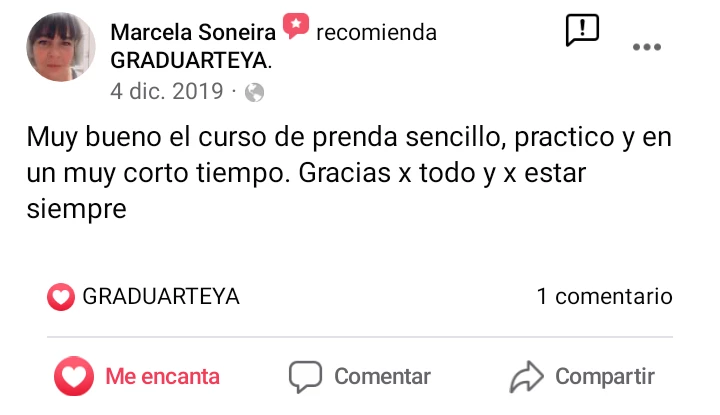Click the Comentar button label
Screen dimensions: 720x415
pos(382,377)
